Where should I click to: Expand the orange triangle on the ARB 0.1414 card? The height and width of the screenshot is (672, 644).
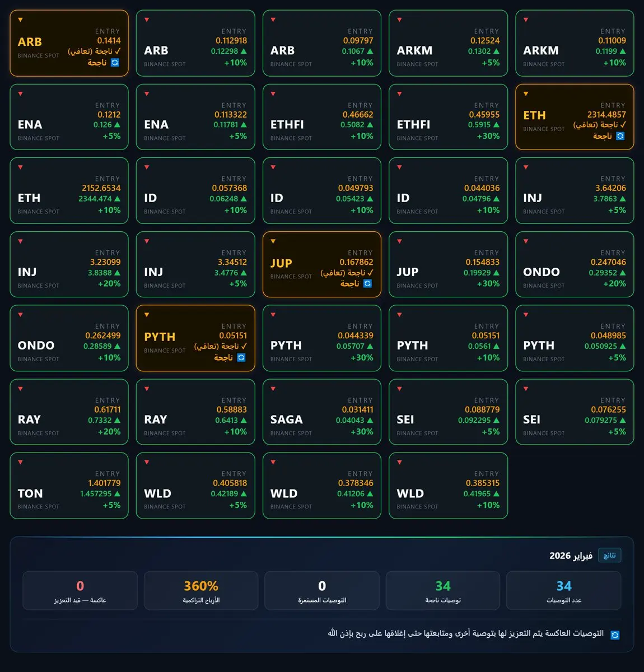click(21, 20)
